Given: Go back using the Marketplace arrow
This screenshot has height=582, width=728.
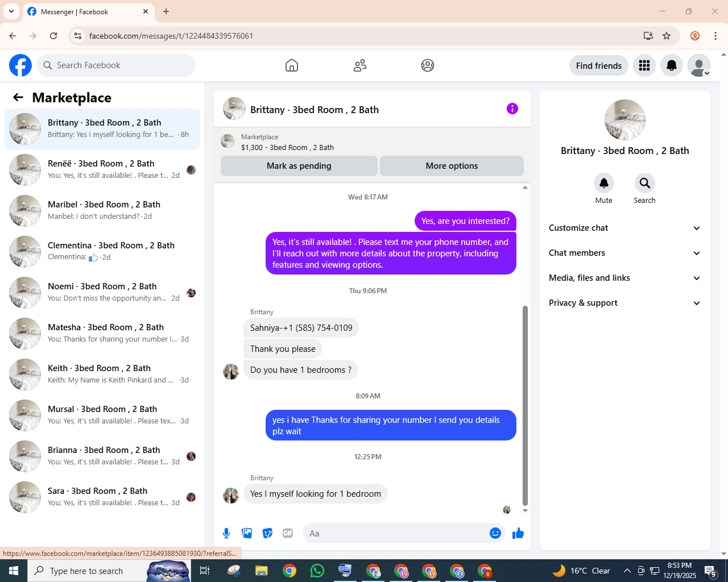Looking at the screenshot, I should click(18, 98).
